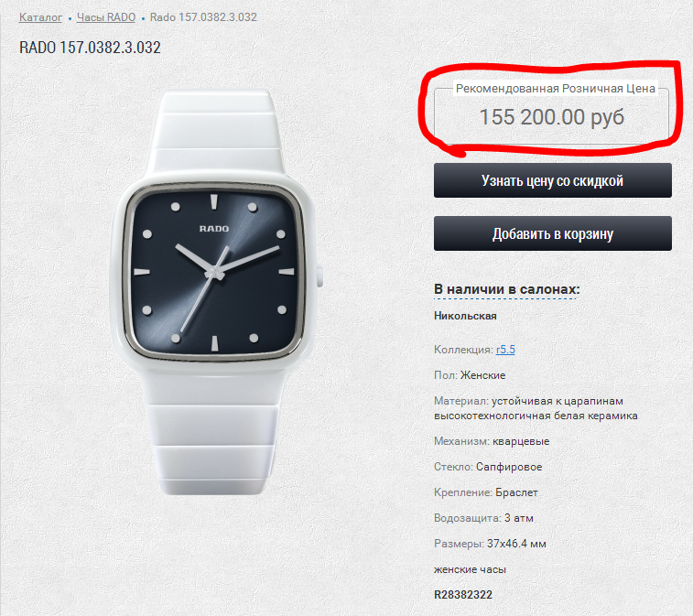Click the RADO logo on the watch dial
Image resolution: width=693 pixels, height=616 pixels.
click(x=214, y=229)
